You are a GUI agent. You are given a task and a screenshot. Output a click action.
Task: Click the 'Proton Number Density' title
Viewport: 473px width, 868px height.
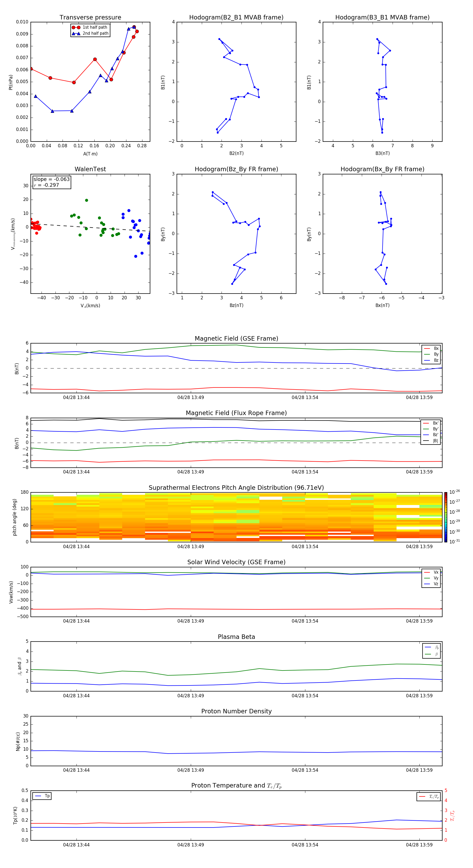236,711
